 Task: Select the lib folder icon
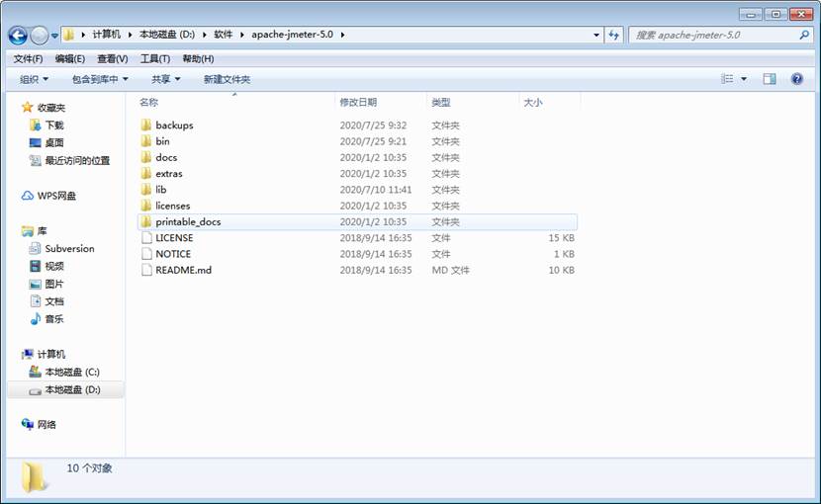point(146,190)
